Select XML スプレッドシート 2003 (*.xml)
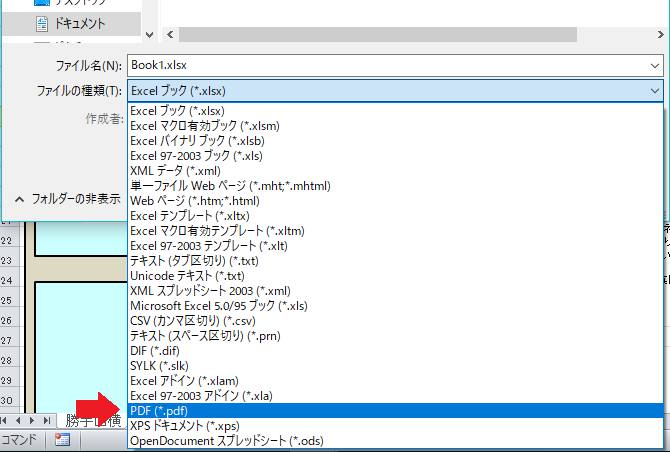Viewport: 670px width, 452px height. click(395, 291)
